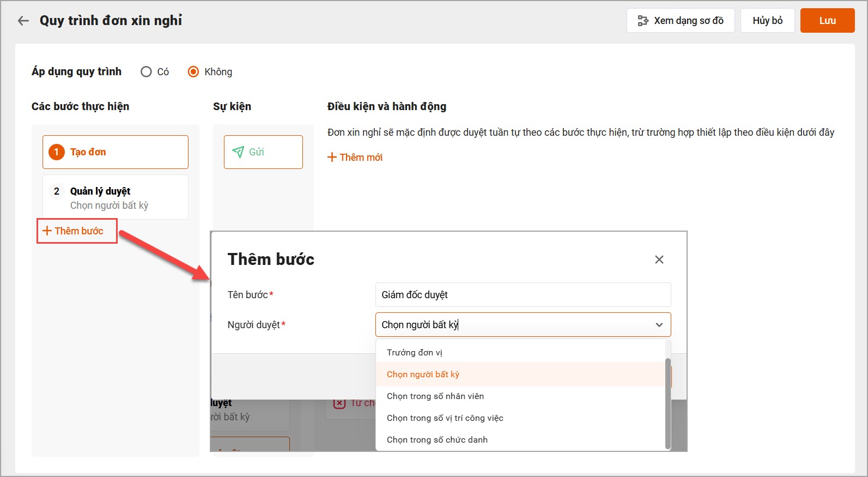This screenshot has width=868, height=477.
Task: Click the back arrow icon
Action: coord(23,21)
